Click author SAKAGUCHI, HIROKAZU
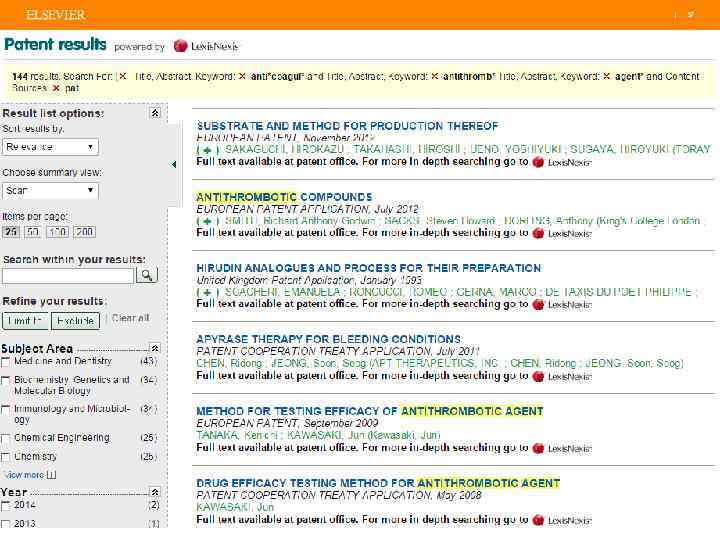Viewport: 720px width, 540px height. point(284,149)
